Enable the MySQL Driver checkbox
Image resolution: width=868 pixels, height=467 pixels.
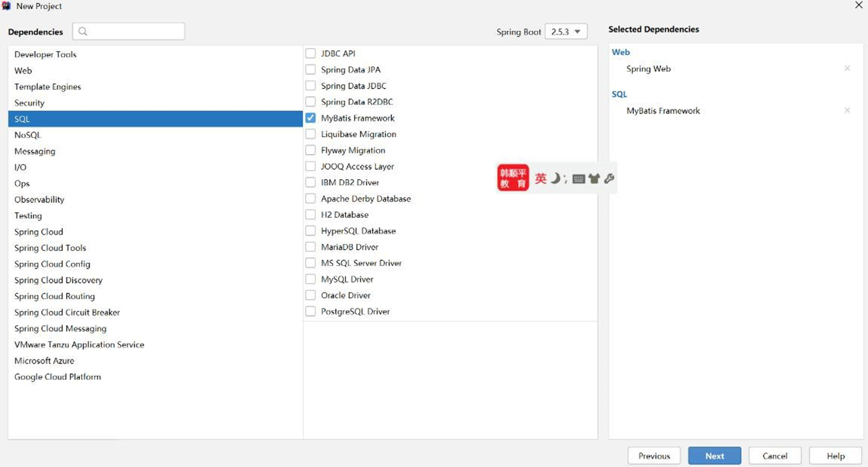click(x=311, y=280)
